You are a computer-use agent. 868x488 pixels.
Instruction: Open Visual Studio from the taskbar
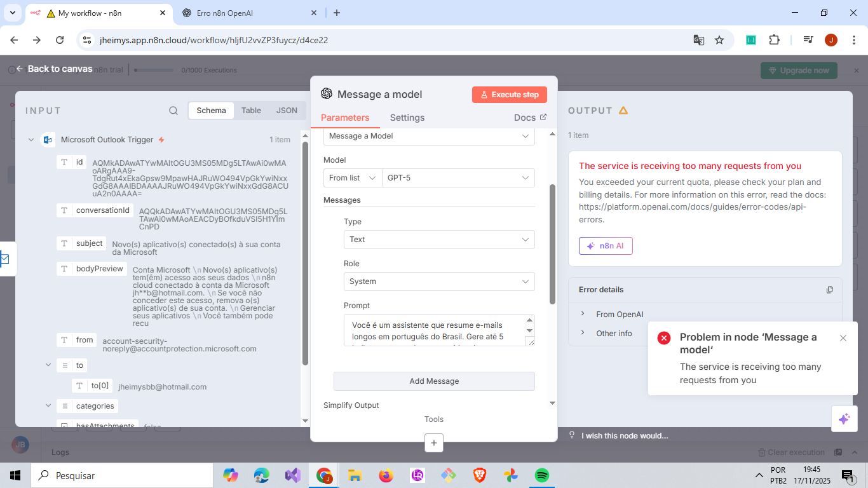click(x=292, y=475)
